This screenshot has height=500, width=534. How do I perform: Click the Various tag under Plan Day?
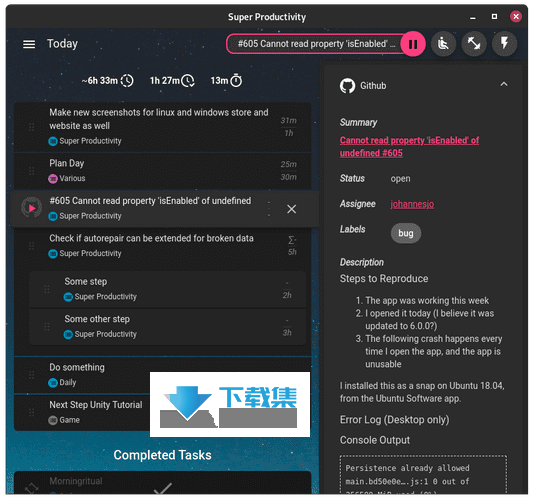point(67,178)
